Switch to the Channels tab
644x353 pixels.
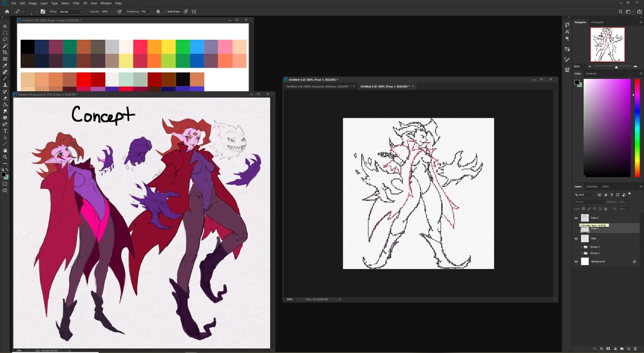point(592,186)
